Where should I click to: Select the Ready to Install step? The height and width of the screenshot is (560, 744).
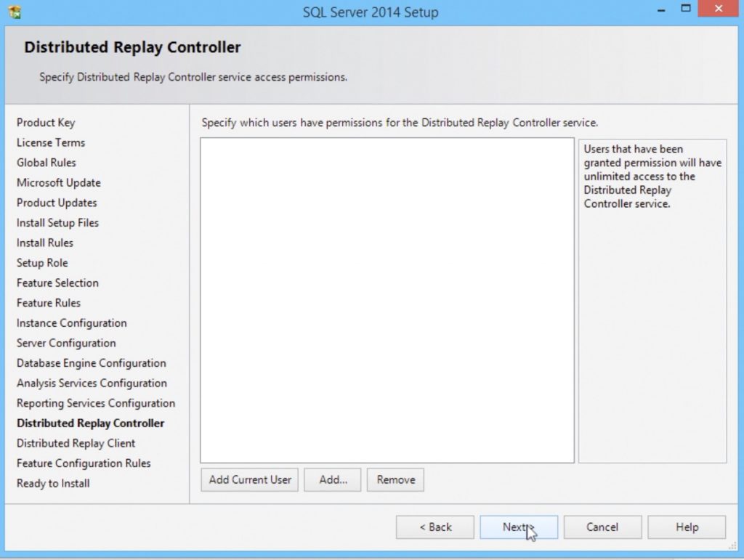click(x=53, y=484)
